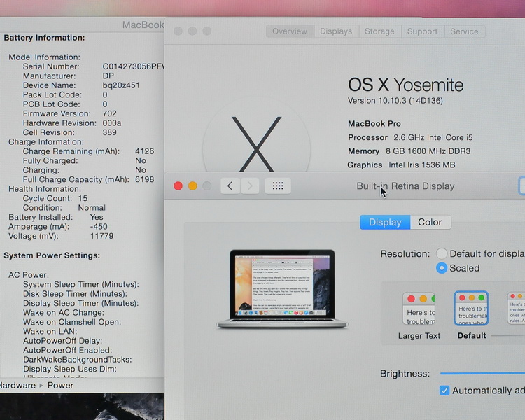The image size is (525, 420).
Task: Click System Sleep Timer (Minutes) row
Action: point(80,284)
